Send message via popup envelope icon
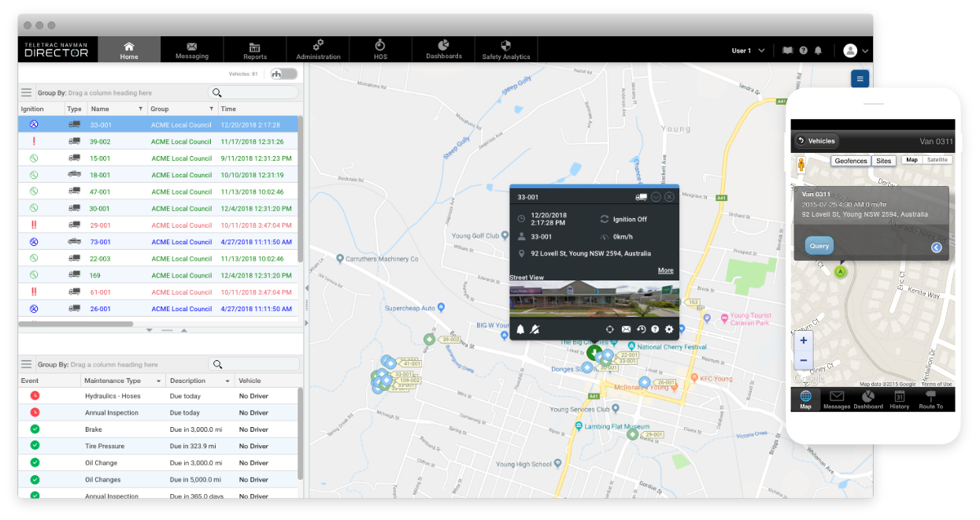The height and width of the screenshot is (520, 980). coord(627,329)
